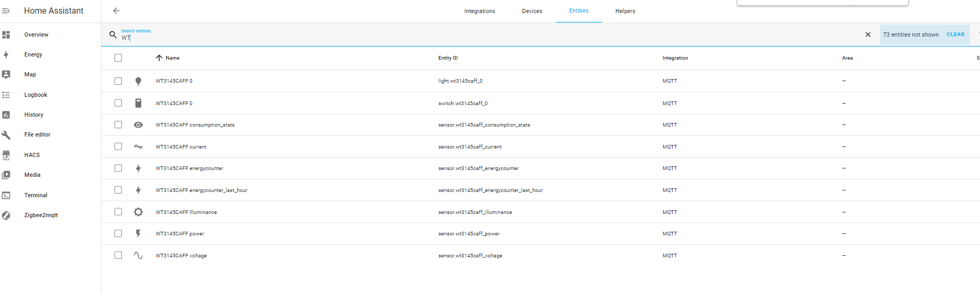The image size is (980, 294).
Task: Click the light bulb icon for light.wt3145caff_0
Action: pos(138,81)
